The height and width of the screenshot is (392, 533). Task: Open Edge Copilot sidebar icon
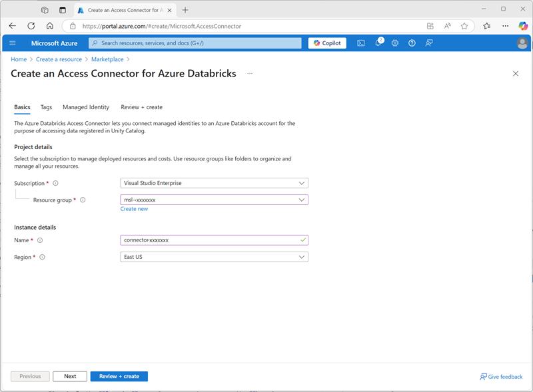coord(523,26)
